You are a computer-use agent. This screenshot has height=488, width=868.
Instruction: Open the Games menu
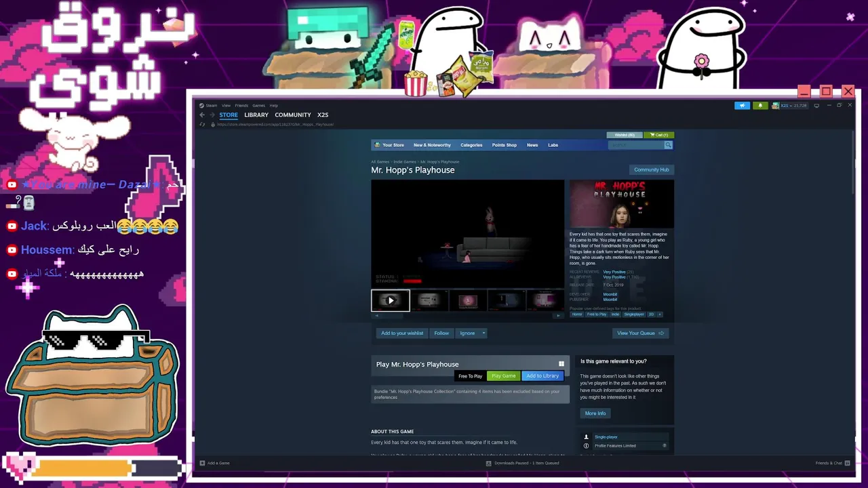[258, 106]
